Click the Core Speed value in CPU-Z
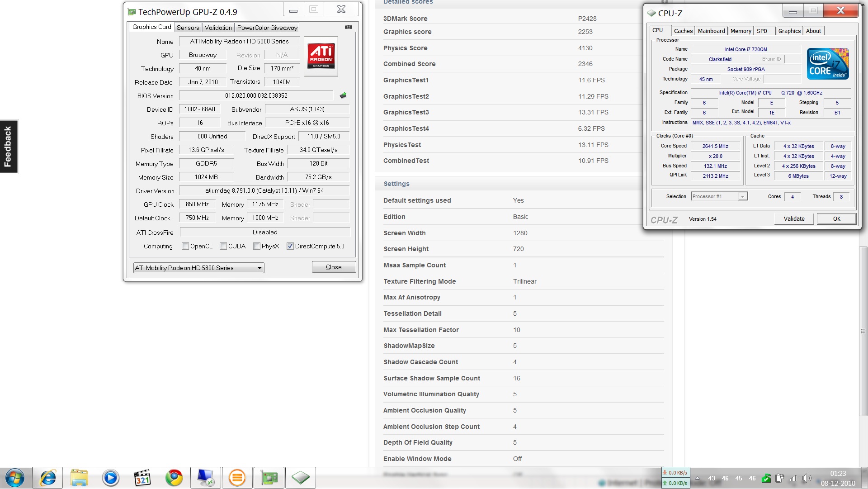Viewport: 868px width, 489px height. [x=715, y=146]
